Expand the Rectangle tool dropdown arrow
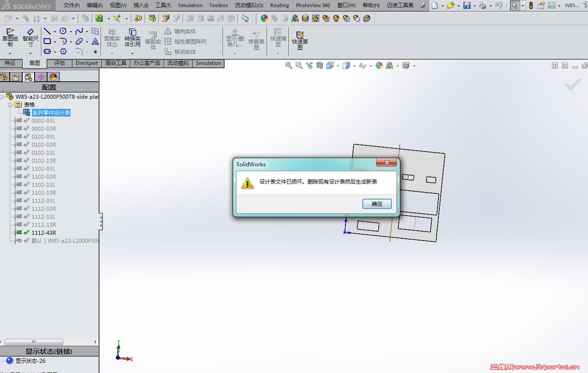 [55, 42]
